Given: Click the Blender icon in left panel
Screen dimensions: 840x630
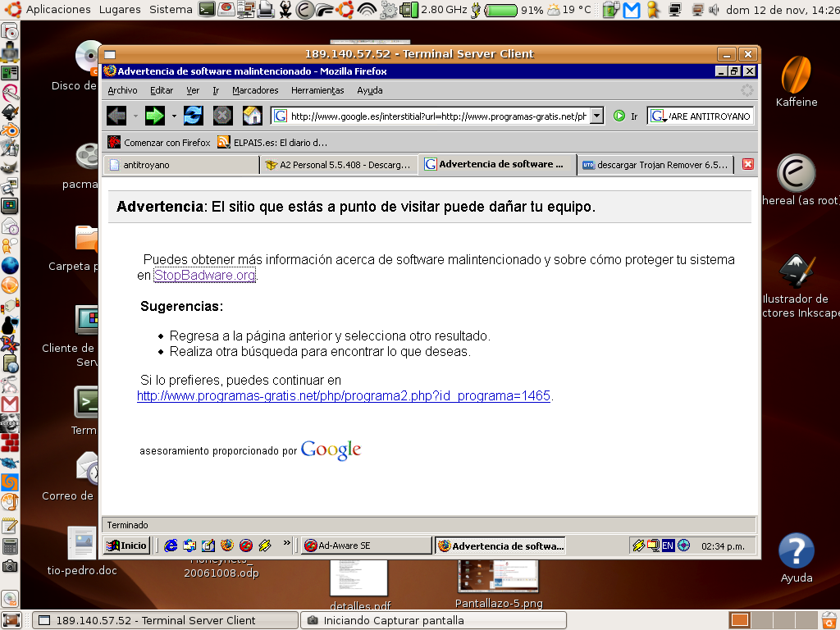Looking at the screenshot, I should [x=10, y=130].
